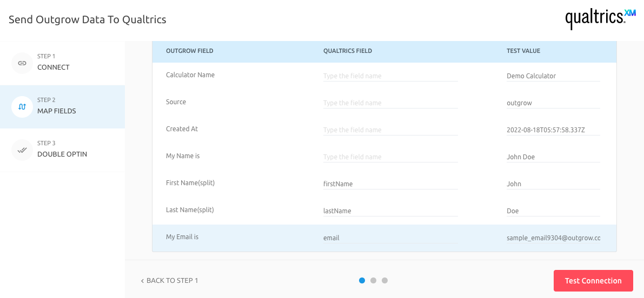Screen dimensions: 644x298
Task: Click the Doe test value field
Action: click(553, 211)
